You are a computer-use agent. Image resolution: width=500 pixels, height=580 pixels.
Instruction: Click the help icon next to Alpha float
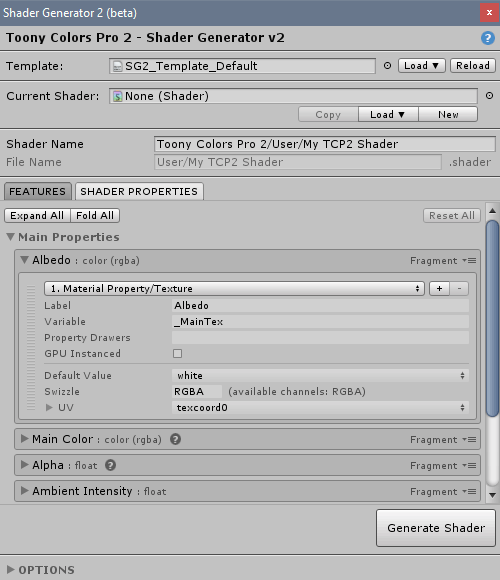click(110, 465)
